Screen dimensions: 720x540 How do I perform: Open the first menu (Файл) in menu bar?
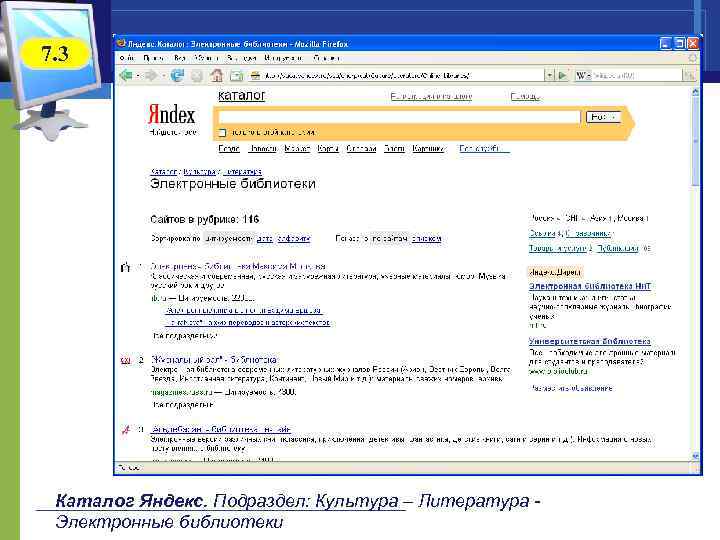click(x=127, y=58)
